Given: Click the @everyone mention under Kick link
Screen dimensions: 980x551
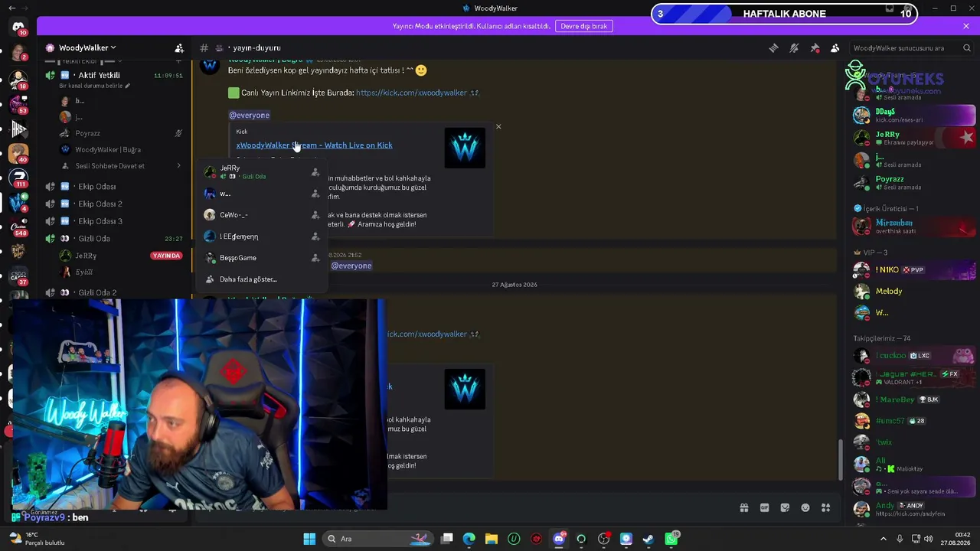Looking at the screenshot, I should point(249,116).
